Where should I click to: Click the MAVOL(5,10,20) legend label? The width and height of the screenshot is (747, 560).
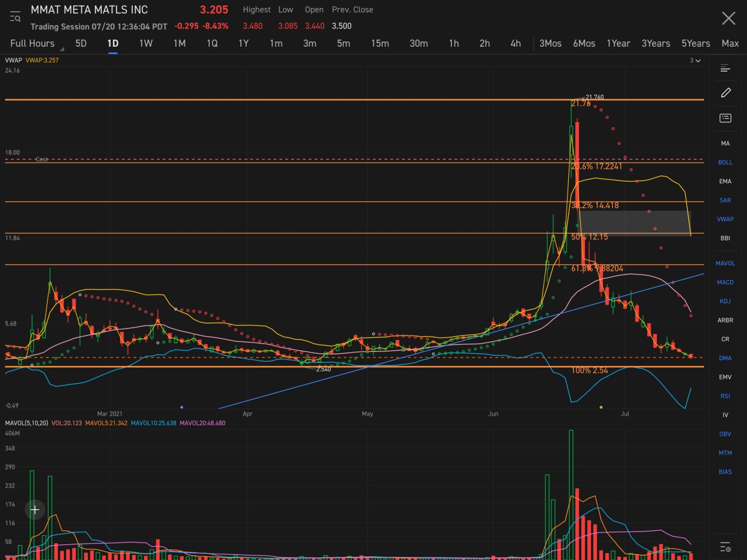click(27, 423)
